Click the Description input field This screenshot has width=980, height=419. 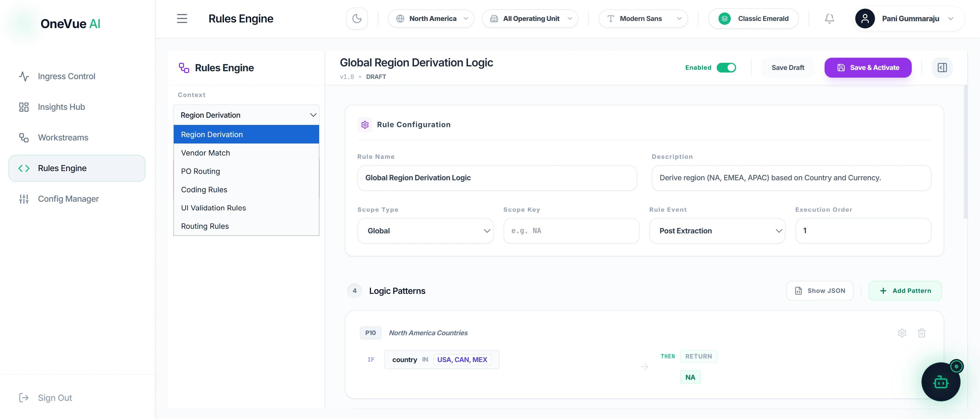pyautogui.click(x=791, y=178)
